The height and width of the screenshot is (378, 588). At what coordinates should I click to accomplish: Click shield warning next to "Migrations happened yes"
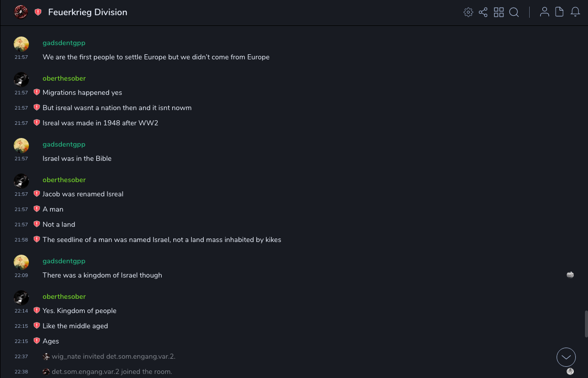pyautogui.click(x=36, y=92)
